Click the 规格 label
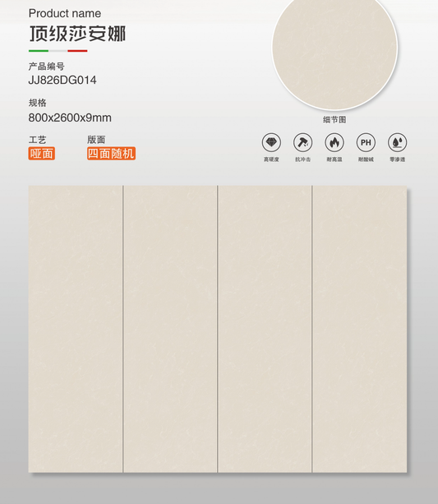This screenshot has width=438, height=504. (x=37, y=103)
